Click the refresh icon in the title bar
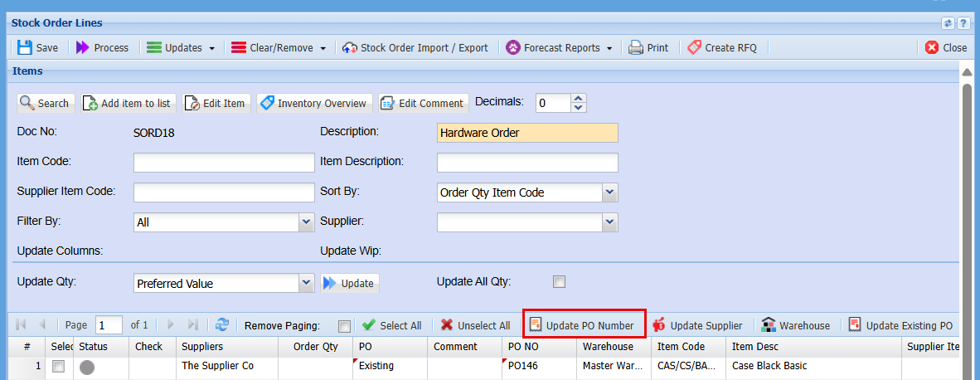 coord(948,23)
